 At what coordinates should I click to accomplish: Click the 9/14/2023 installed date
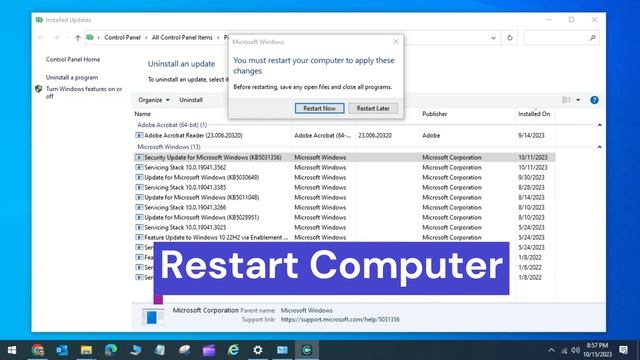531,135
